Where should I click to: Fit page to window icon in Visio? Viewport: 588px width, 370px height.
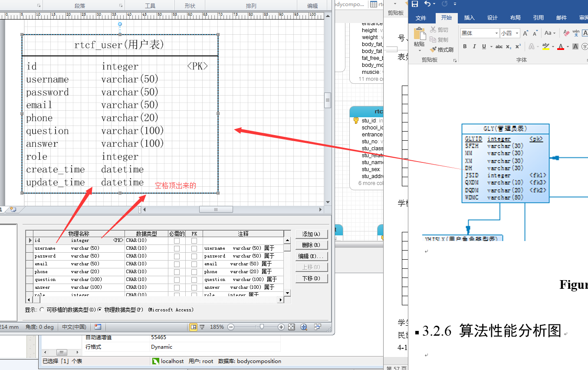click(292, 327)
